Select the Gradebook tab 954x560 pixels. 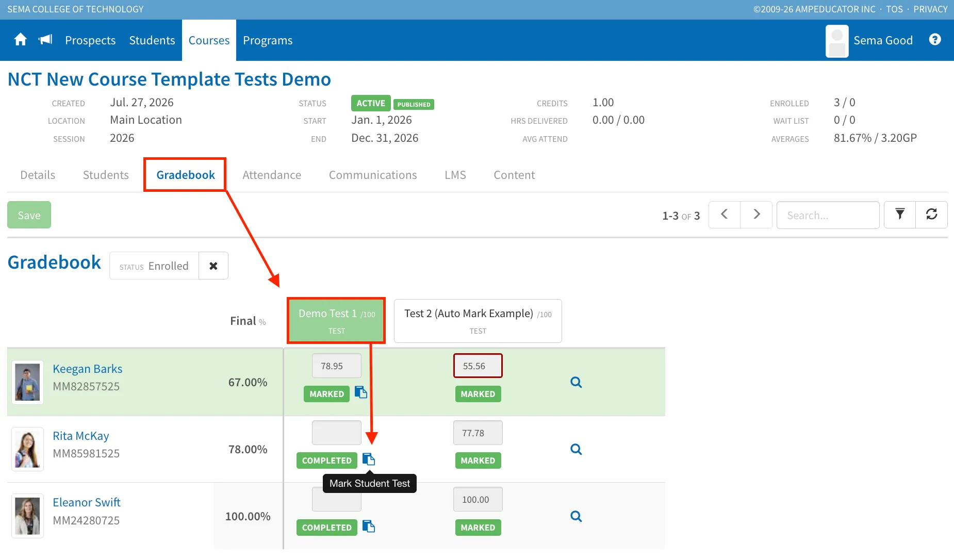(186, 175)
